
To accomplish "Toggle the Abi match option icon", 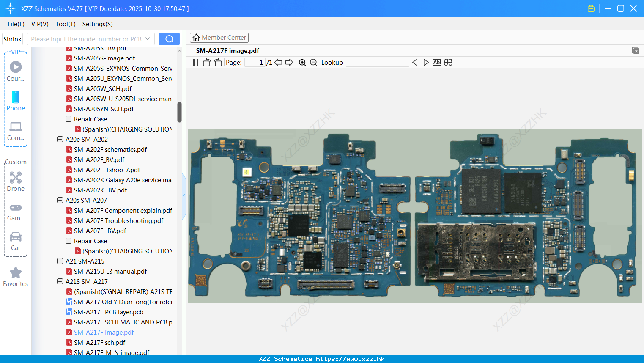I will point(437,63).
